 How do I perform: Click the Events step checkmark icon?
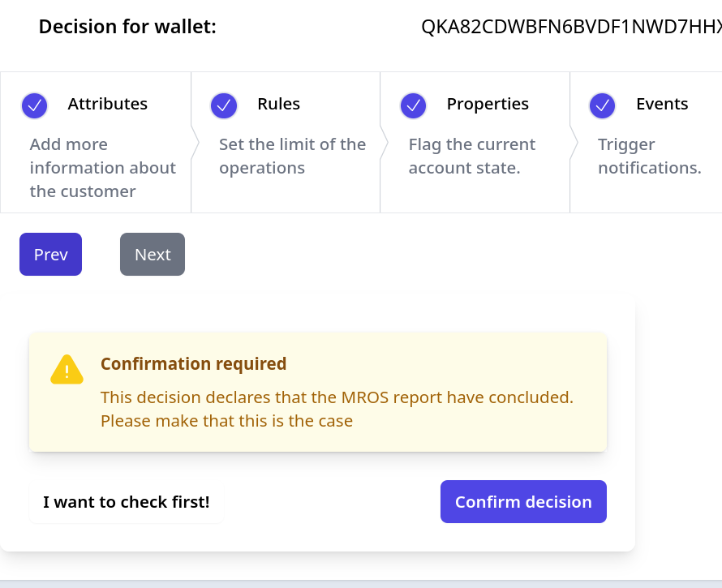[602, 106]
